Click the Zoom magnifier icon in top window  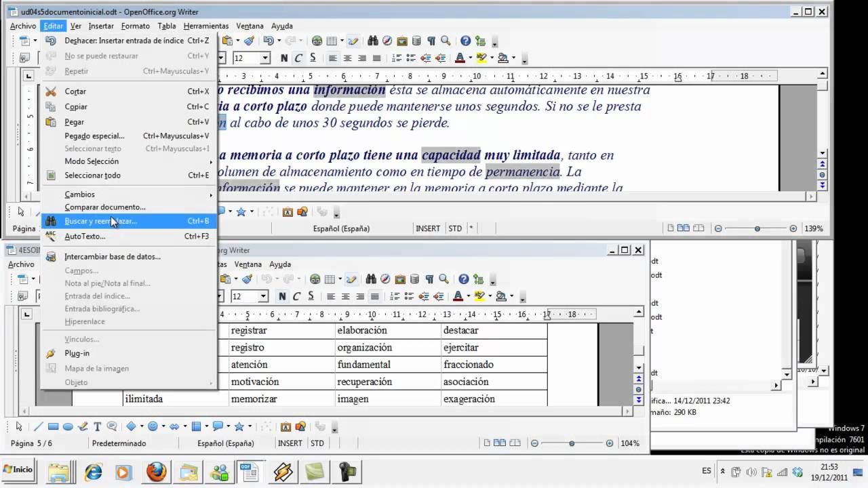coord(446,41)
